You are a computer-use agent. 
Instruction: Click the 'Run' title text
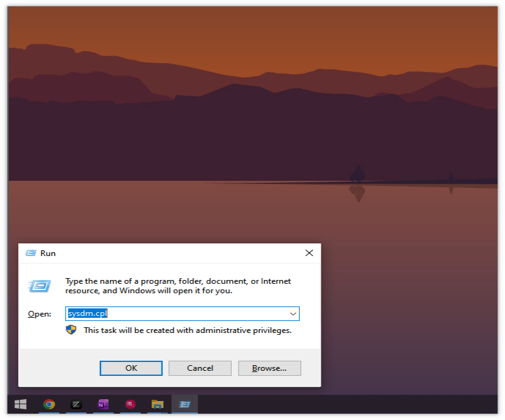click(x=48, y=254)
